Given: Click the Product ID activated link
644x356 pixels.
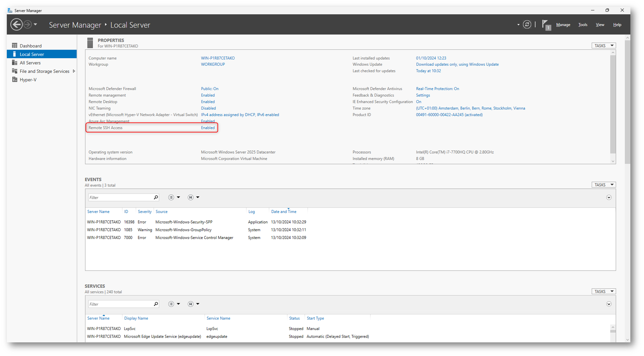Looking at the screenshot, I should (449, 115).
